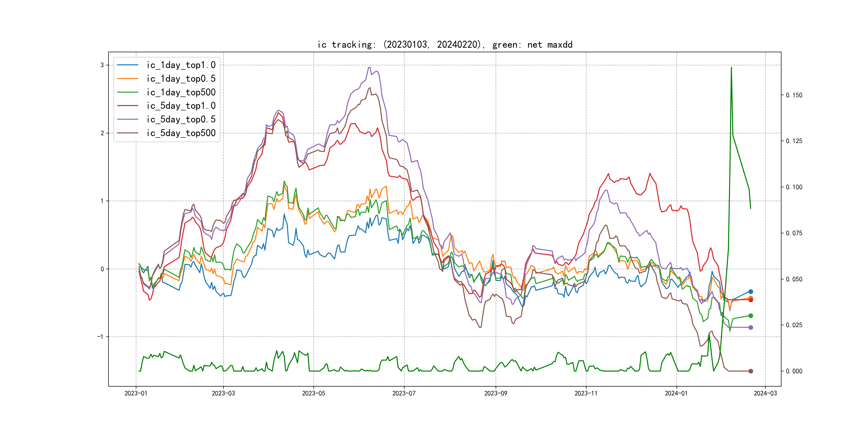Click the peak of the green maxdd spike

[731, 68]
